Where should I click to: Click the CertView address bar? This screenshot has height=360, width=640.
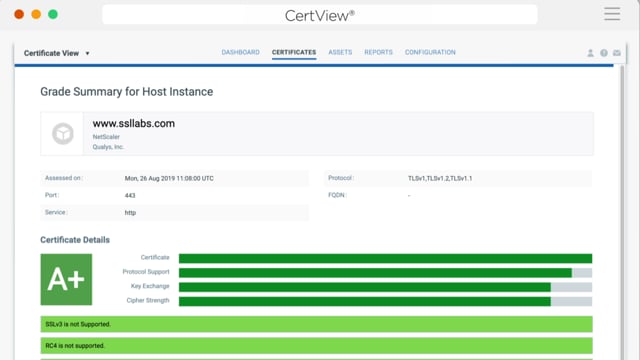point(320,15)
